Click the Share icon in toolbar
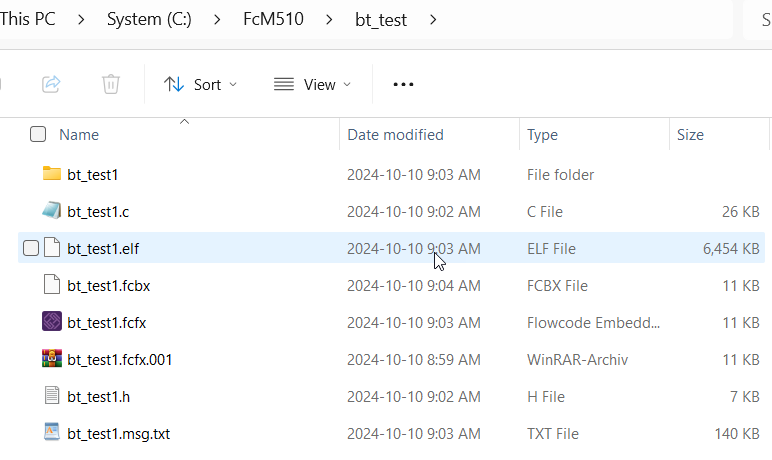Screen dimensions: 772x460 pos(51,84)
